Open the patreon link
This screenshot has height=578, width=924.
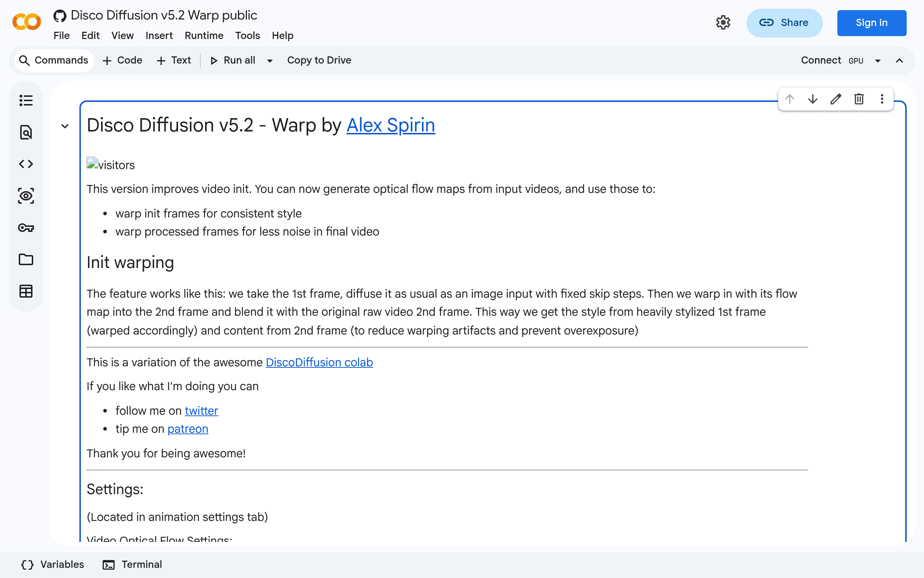point(188,429)
